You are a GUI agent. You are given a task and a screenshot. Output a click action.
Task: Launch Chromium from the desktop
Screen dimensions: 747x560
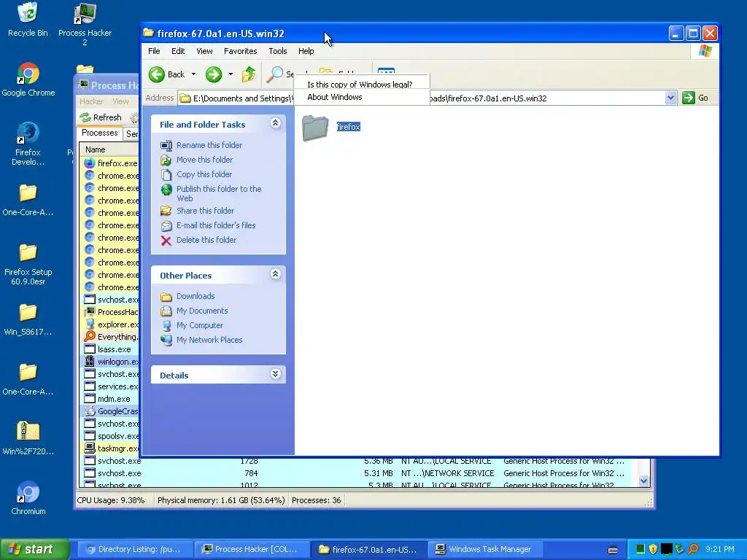click(28, 497)
